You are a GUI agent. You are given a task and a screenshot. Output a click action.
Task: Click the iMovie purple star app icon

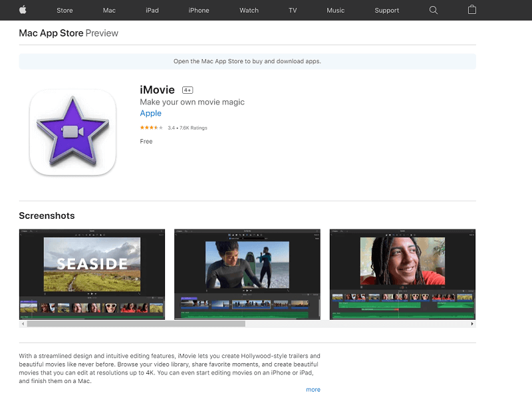[x=72, y=132]
